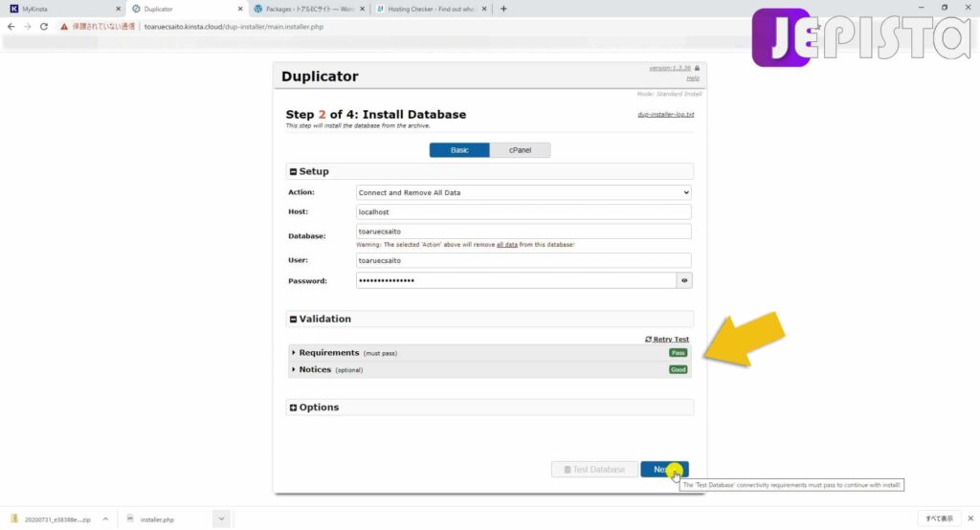Expand the Requirements row
The width and height of the screenshot is (980, 530).
pyautogui.click(x=489, y=353)
